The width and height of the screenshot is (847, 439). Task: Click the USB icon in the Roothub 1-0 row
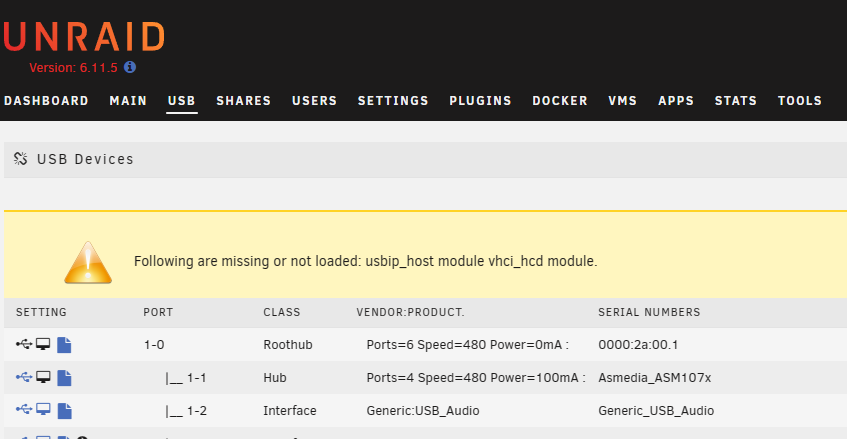pos(24,344)
